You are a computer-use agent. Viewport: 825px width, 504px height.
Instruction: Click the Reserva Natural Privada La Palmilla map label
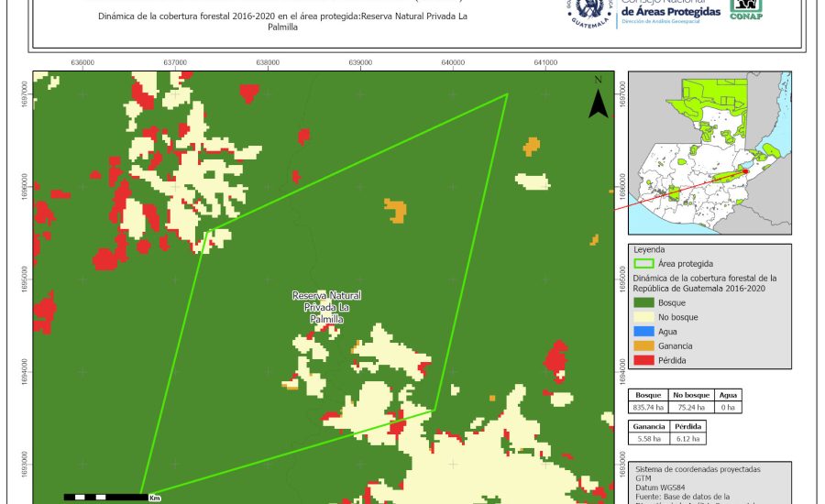(326, 308)
